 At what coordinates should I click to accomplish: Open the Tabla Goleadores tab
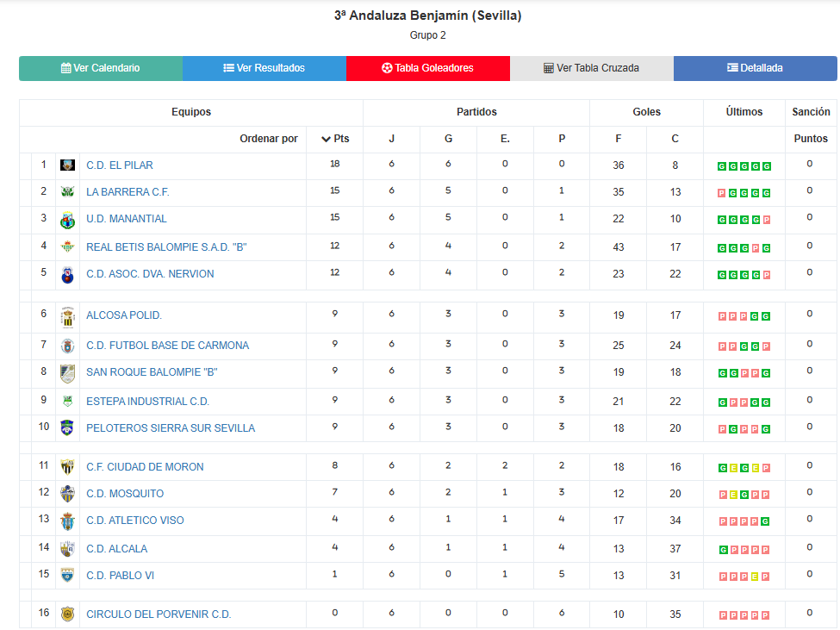pyautogui.click(x=428, y=68)
